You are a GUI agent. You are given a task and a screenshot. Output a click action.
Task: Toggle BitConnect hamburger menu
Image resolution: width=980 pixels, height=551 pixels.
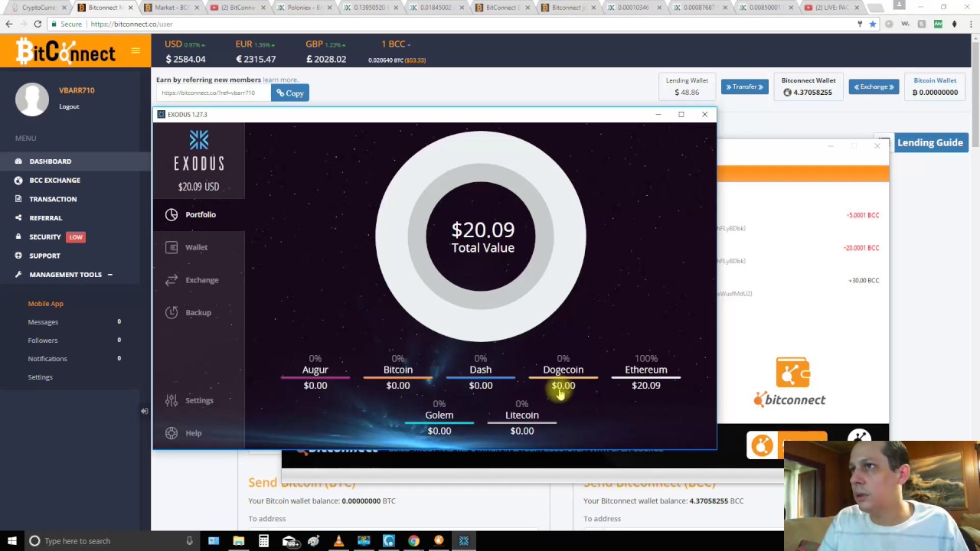136,51
